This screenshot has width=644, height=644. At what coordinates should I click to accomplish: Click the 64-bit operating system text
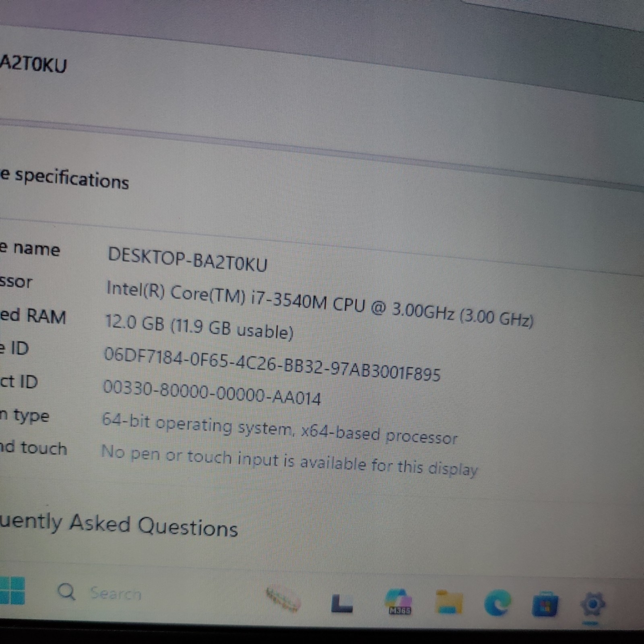[279, 429]
